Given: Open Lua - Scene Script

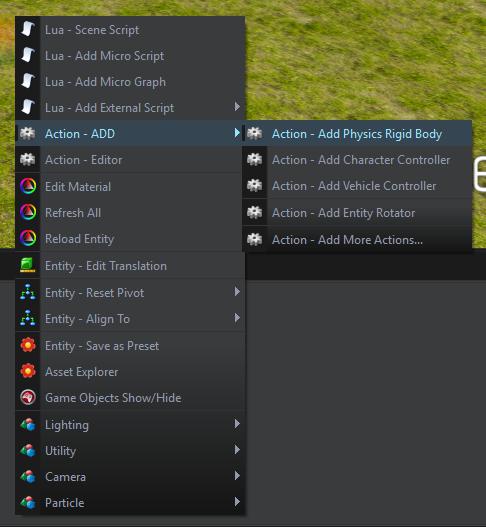Looking at the screenshot, I should [x=130, y=30].
